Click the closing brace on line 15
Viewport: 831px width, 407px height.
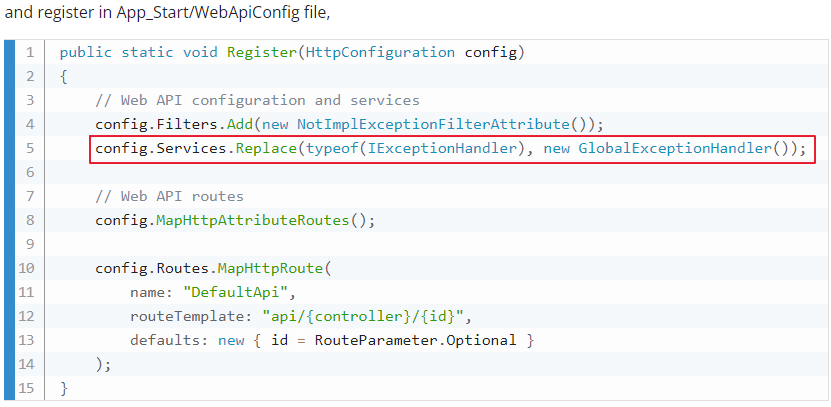point(64,388)
